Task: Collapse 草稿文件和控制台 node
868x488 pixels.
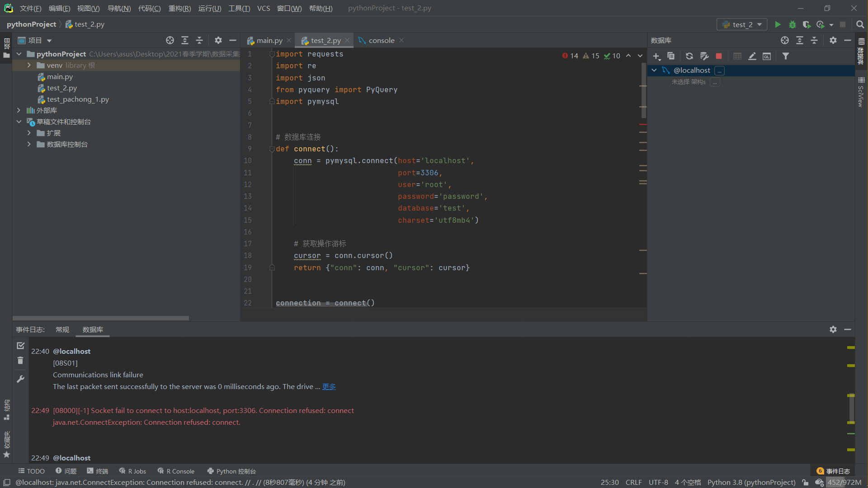Action: [19, 122]
